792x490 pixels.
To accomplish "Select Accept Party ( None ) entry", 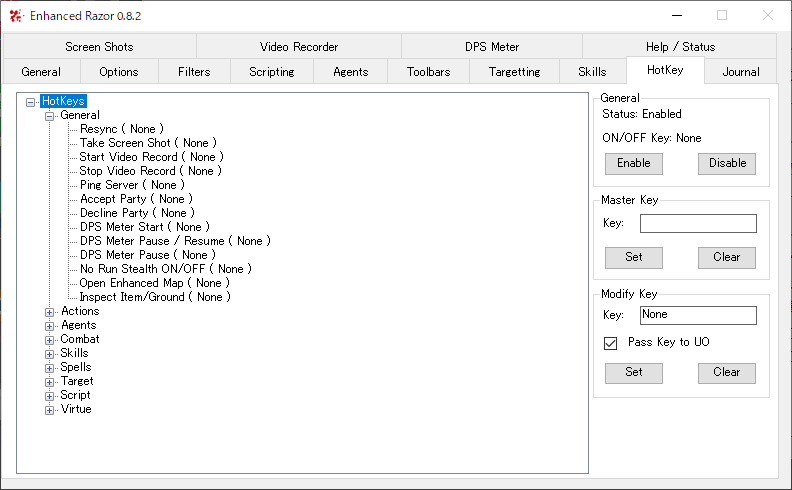I will click(136, 199).
